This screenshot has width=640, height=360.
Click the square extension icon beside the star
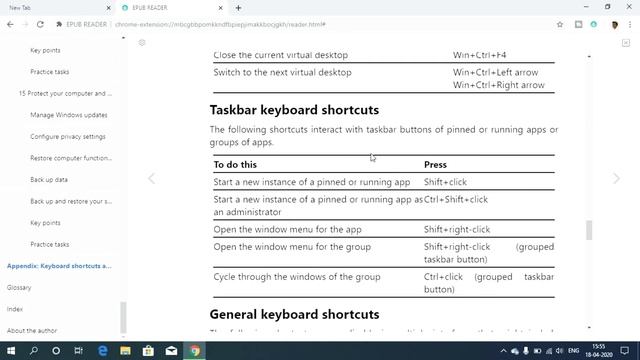(x=578, y=24)
